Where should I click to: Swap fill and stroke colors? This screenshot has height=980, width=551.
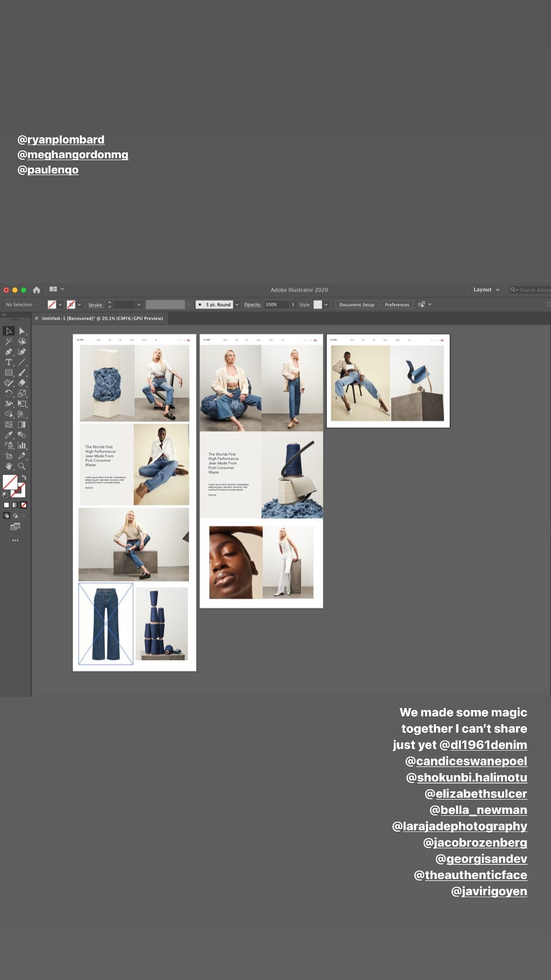[24, 477]
